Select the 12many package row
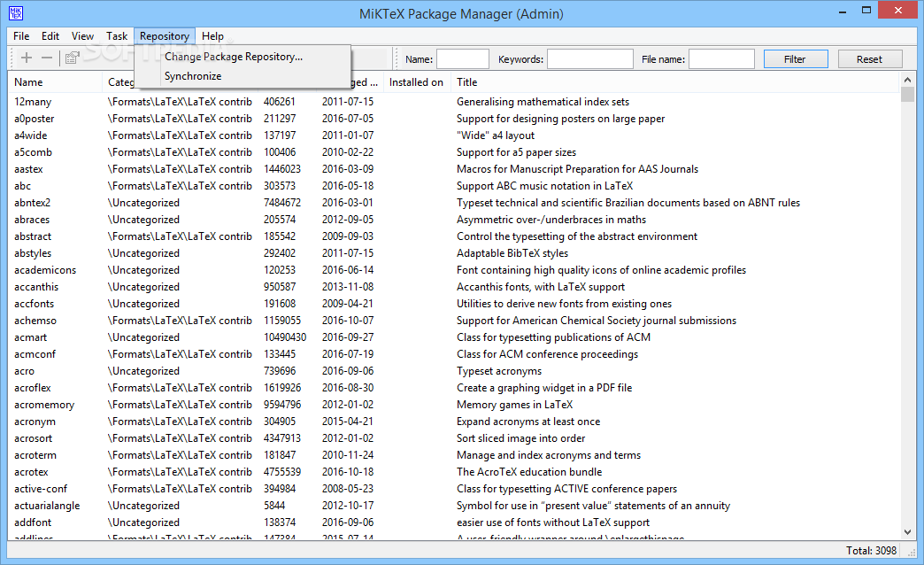Image resolution: width=924 pixels, height=565 pixels. 454,102
